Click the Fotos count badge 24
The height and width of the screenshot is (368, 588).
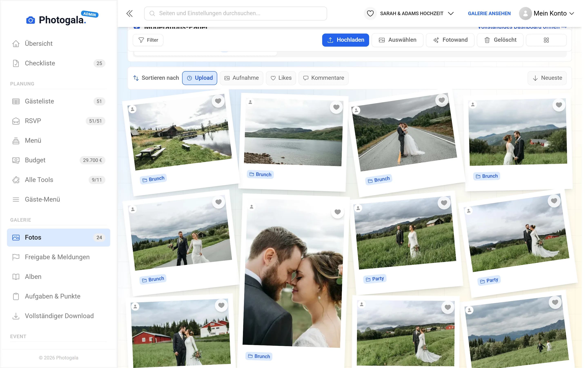pos(99,238)
